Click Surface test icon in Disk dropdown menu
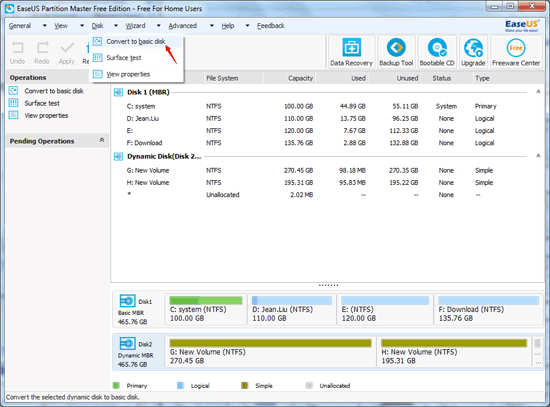Screen dimensions: 550x407 point(97,58)
